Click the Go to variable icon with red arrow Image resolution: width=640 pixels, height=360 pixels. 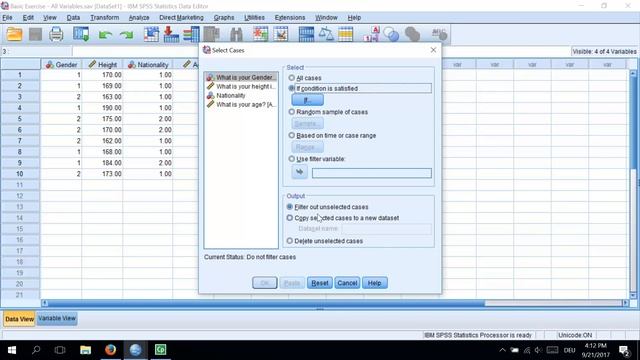point(171,34)
